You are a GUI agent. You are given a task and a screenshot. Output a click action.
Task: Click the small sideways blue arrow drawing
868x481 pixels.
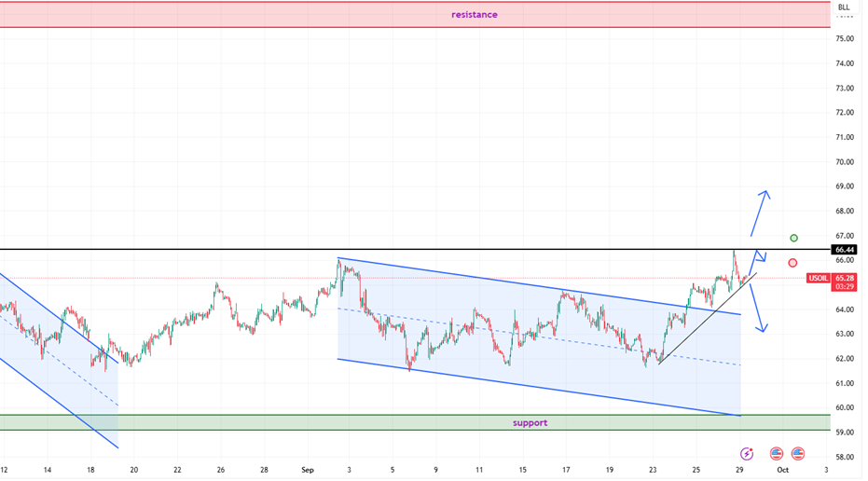(759, 256)
